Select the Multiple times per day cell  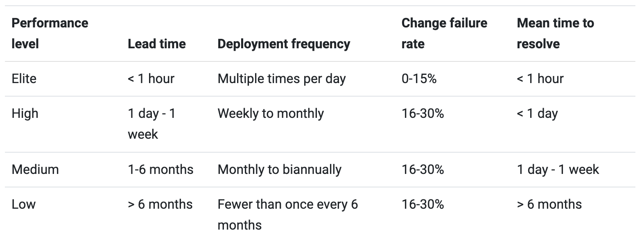(x=282, y=79)
